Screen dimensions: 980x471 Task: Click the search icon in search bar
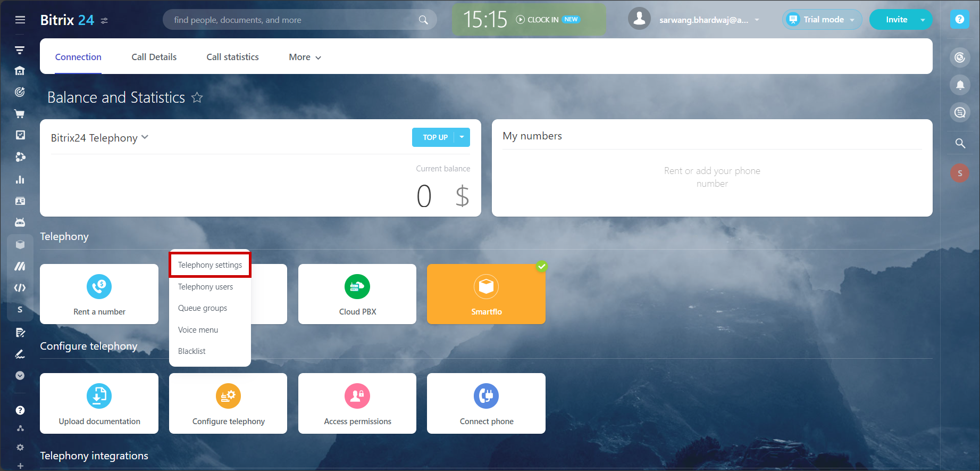[423, 20]
